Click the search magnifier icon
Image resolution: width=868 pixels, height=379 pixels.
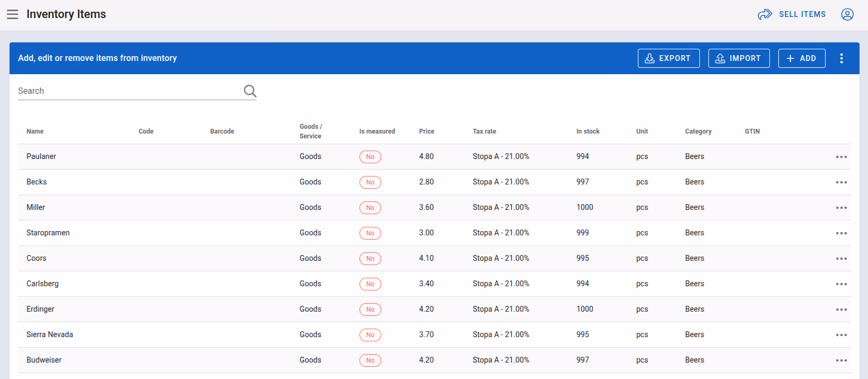click(x=250, y=91)
